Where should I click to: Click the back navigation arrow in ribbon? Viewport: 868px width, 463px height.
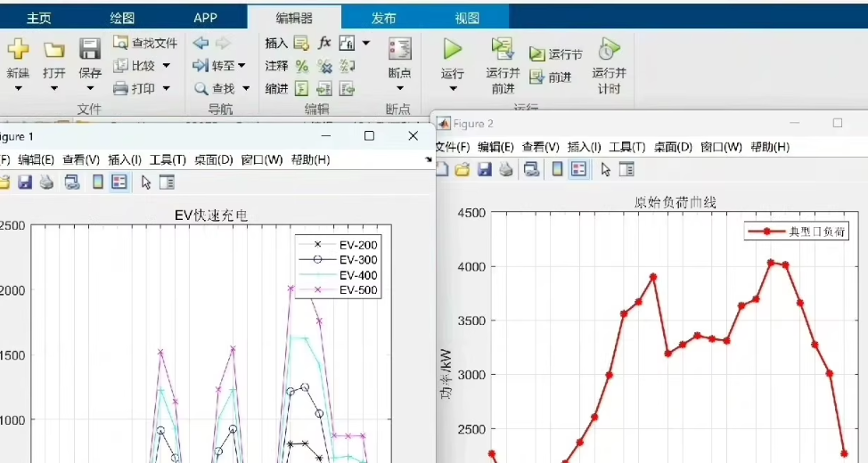coord(201,43)
